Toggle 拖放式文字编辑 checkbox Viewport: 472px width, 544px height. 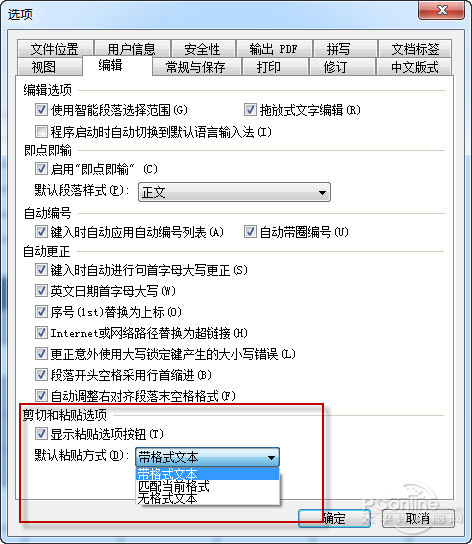click(x=250, y=110)
